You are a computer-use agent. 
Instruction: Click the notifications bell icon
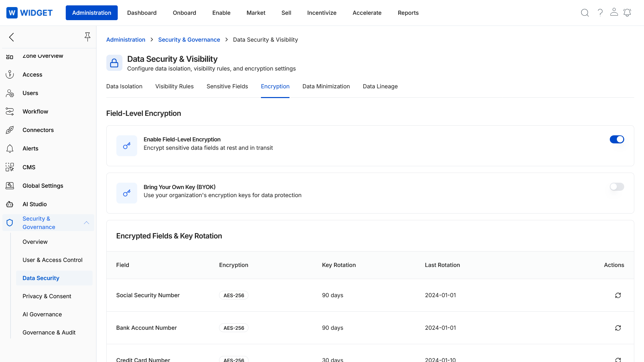(x=628, y=12)
